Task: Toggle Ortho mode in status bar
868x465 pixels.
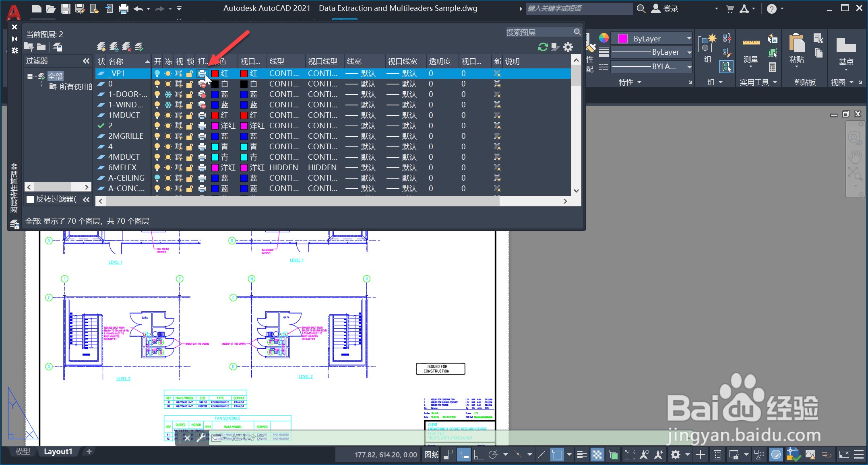Action: (479, 455)
